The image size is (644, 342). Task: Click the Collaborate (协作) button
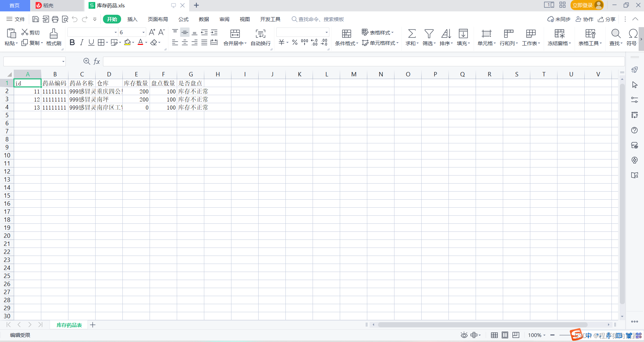click(x=585, y=19)
